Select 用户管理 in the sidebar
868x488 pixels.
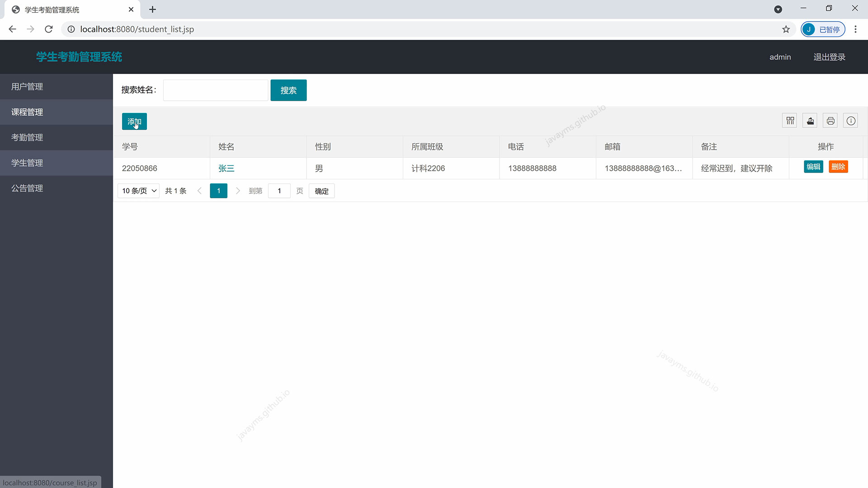pyautogui.click(x=27, y=86)
